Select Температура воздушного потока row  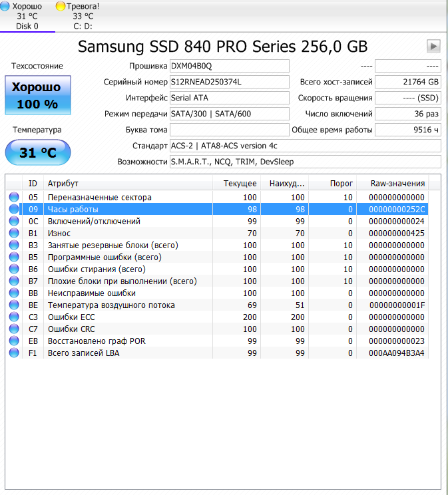[218, 305]
